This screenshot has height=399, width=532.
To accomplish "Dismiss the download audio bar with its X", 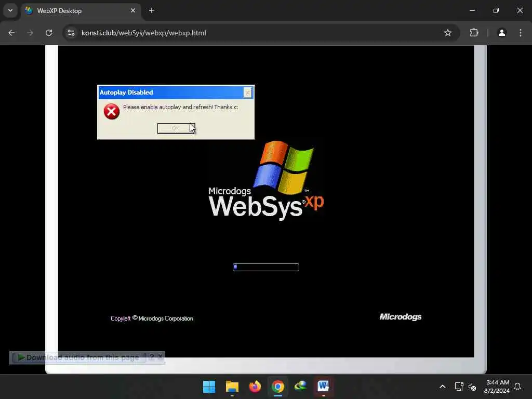I will [160, 357].
